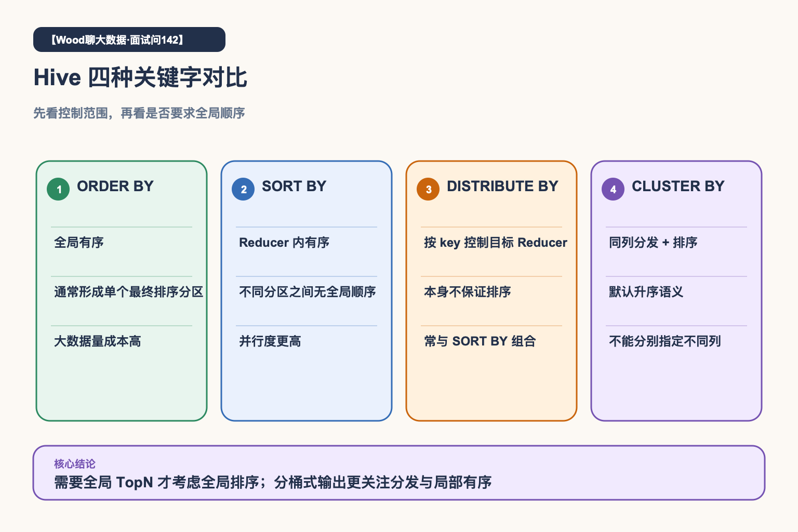Click the title Hive 四种关键字对比
The image size is (798, 532).
coord(140,77)
